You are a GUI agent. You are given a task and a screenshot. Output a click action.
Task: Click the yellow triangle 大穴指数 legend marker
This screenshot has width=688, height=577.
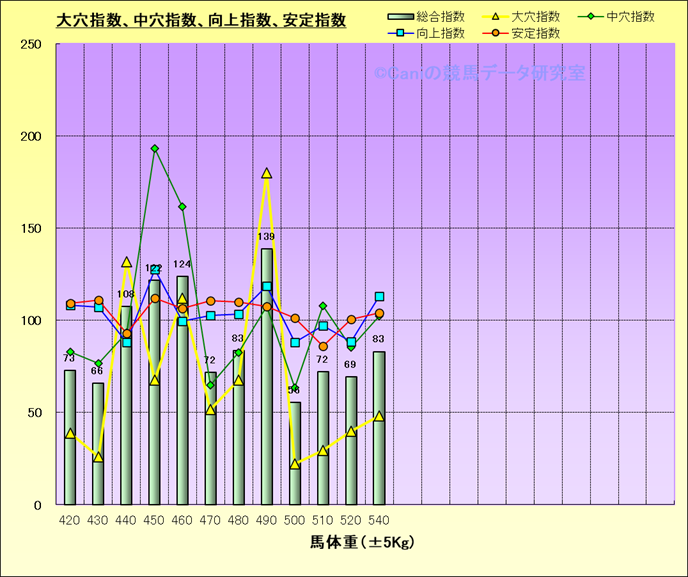coord(490,17)
